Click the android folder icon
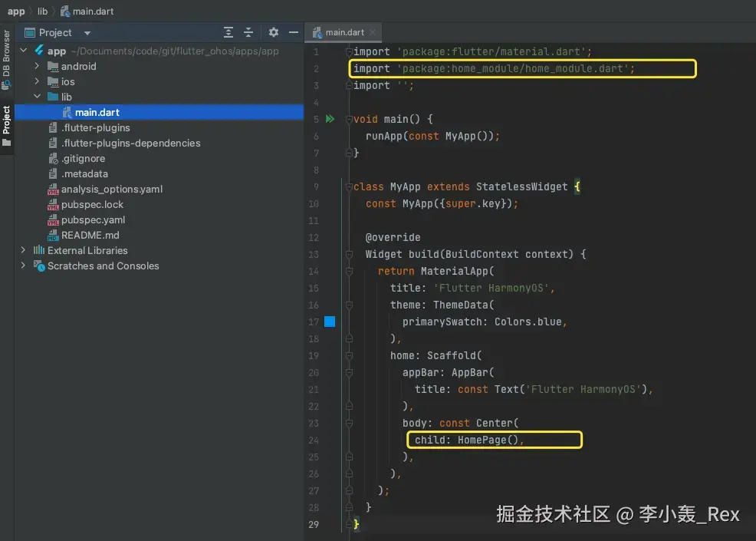 click(x=53, y=66)
